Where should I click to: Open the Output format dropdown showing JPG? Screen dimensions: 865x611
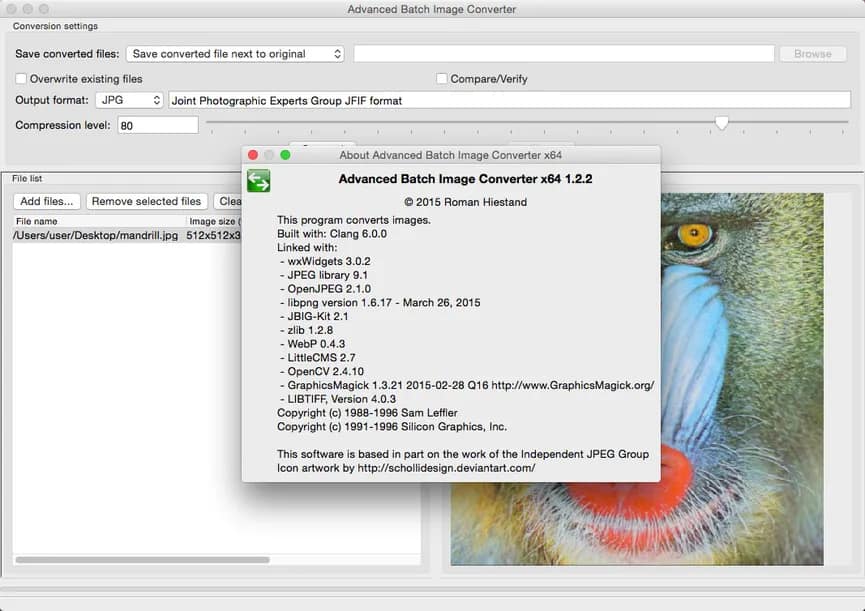point(130,100)
